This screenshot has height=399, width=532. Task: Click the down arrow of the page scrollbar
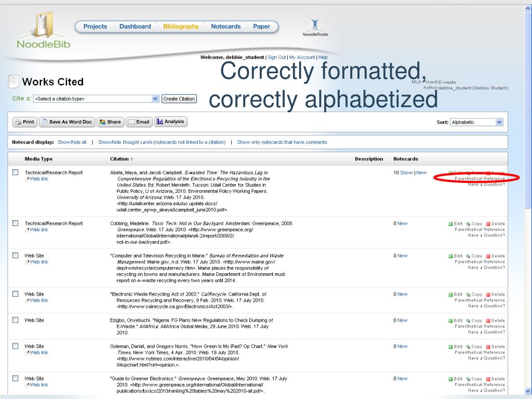(x=528, y=391)
